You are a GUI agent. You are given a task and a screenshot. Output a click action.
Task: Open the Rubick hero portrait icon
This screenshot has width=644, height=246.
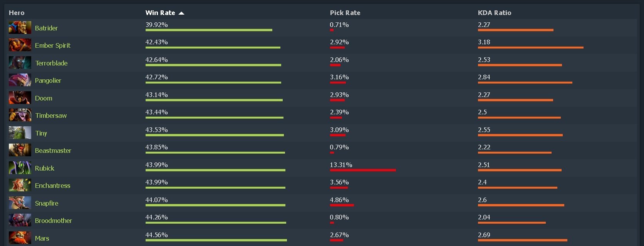point(20,168)
